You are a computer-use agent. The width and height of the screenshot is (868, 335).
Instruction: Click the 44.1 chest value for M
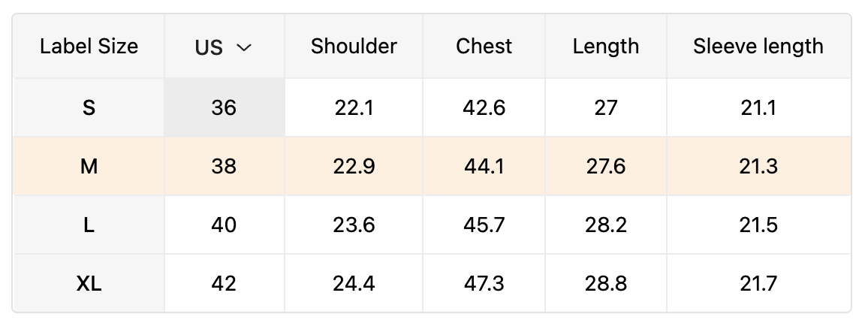(484, 167)
